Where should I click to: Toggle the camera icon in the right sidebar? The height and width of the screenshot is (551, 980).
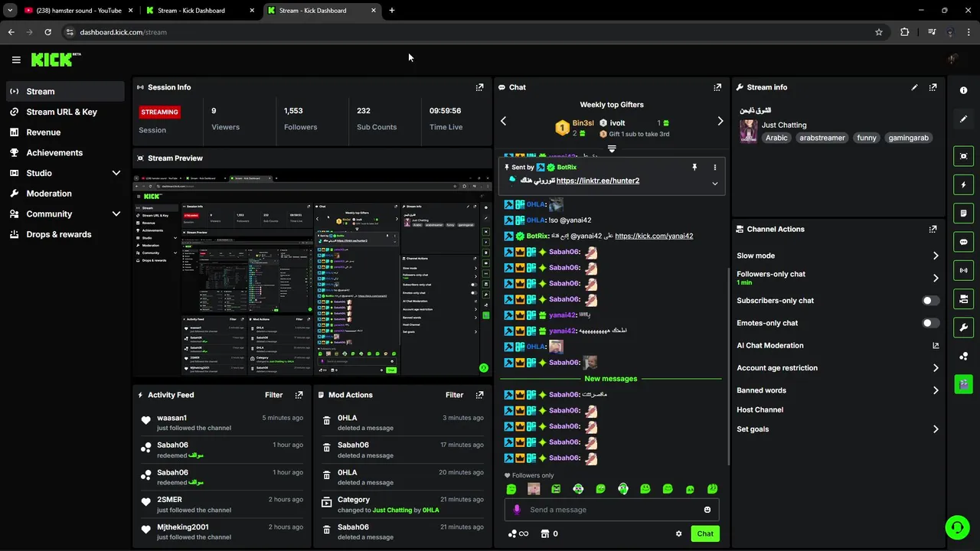[963, 298]
